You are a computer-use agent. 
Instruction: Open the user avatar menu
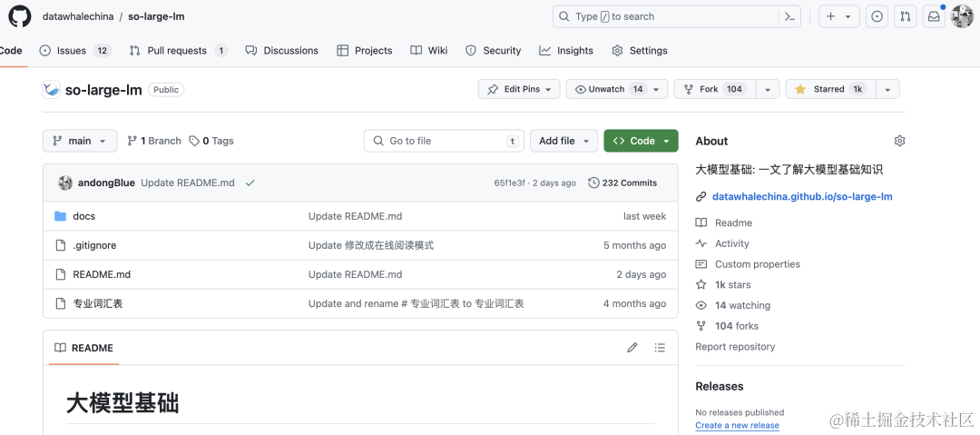pyautogui.click(x=962, y=16)
